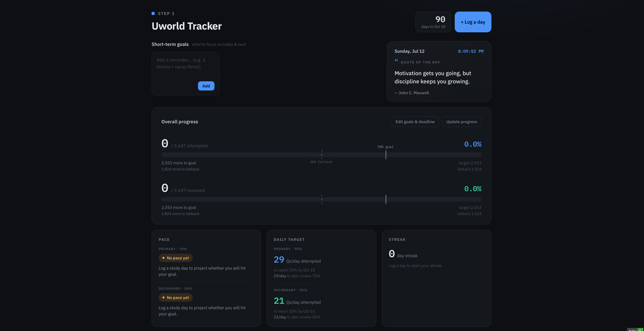
Task: Click the 'Overall progress' heading
Action: [179, 122]
